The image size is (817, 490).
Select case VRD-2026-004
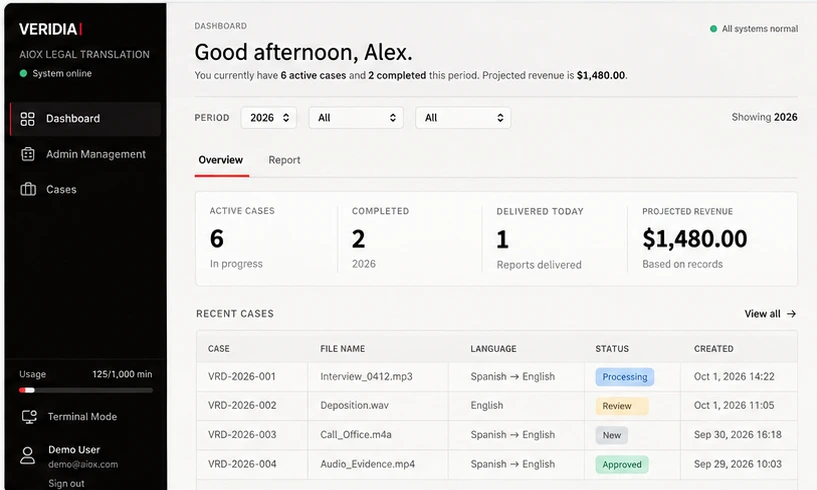pyautogui.click(x=242, y=464)
